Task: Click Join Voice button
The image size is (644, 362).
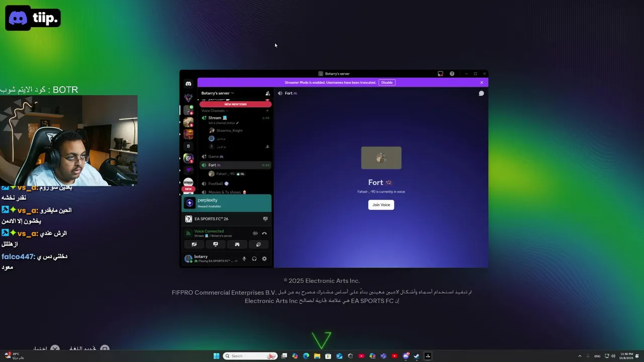Action: coord(381,205)
